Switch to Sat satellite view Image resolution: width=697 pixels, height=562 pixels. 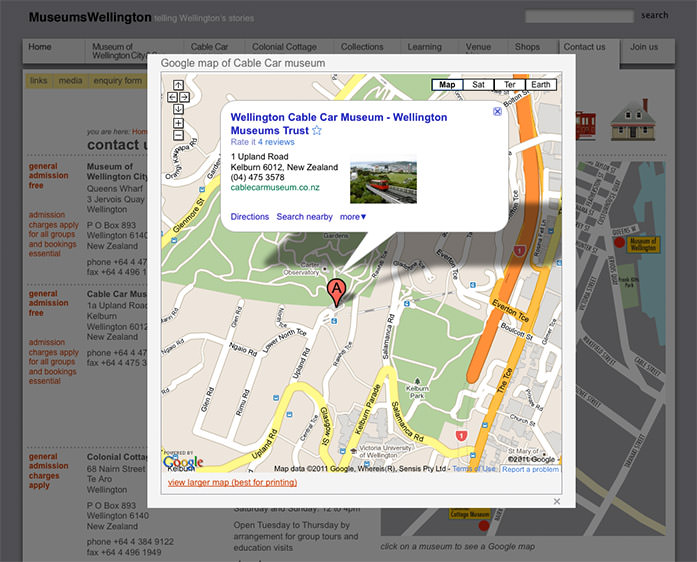pyautogui.click(x=478, y=84)
